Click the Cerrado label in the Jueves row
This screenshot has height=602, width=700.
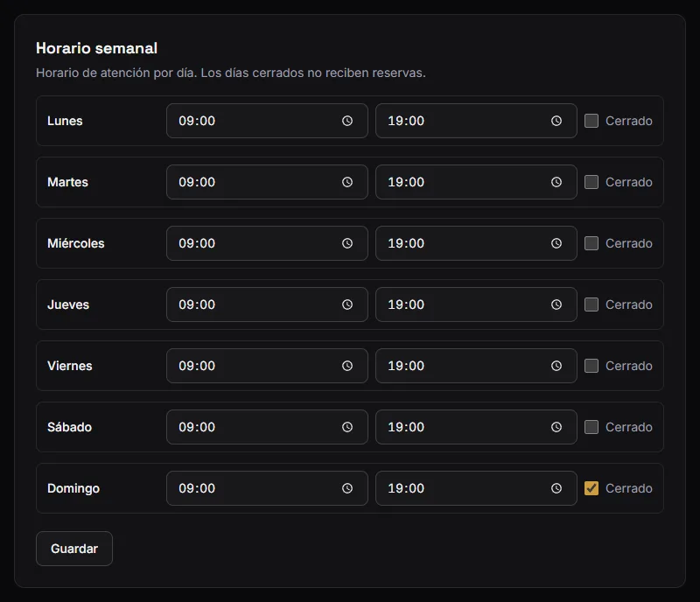(628, 304)
